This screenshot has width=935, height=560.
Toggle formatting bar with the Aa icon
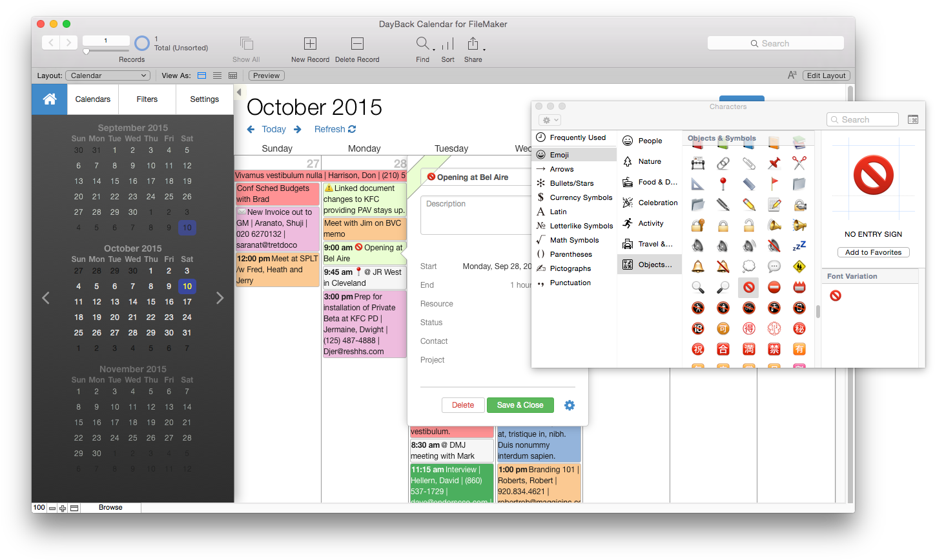click(792, 75)
